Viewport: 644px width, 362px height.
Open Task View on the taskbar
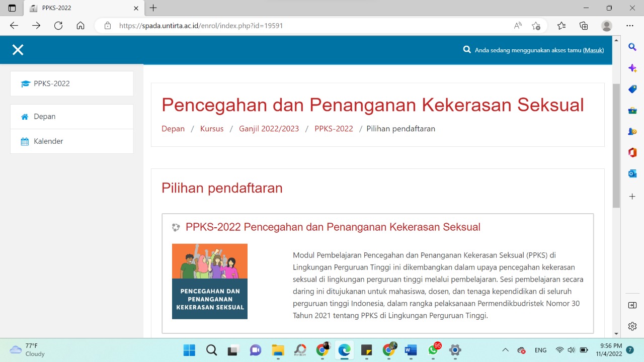tap(233, 350)
